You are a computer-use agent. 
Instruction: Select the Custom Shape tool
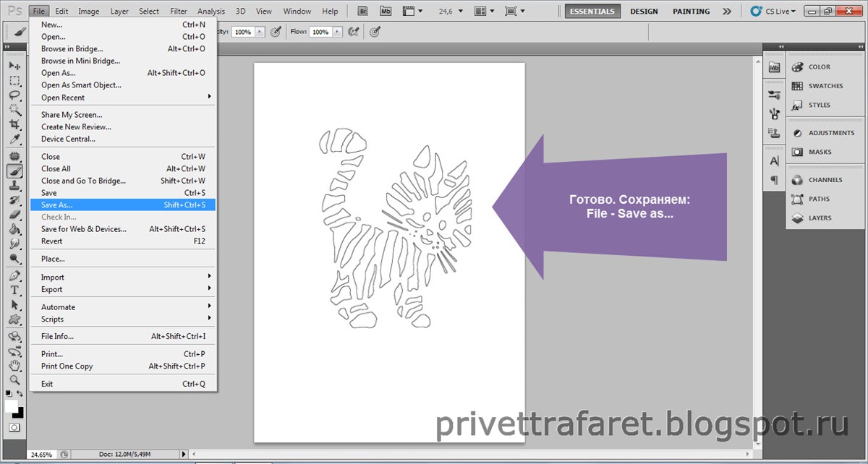pyautogui.click(x=14, y=319)
